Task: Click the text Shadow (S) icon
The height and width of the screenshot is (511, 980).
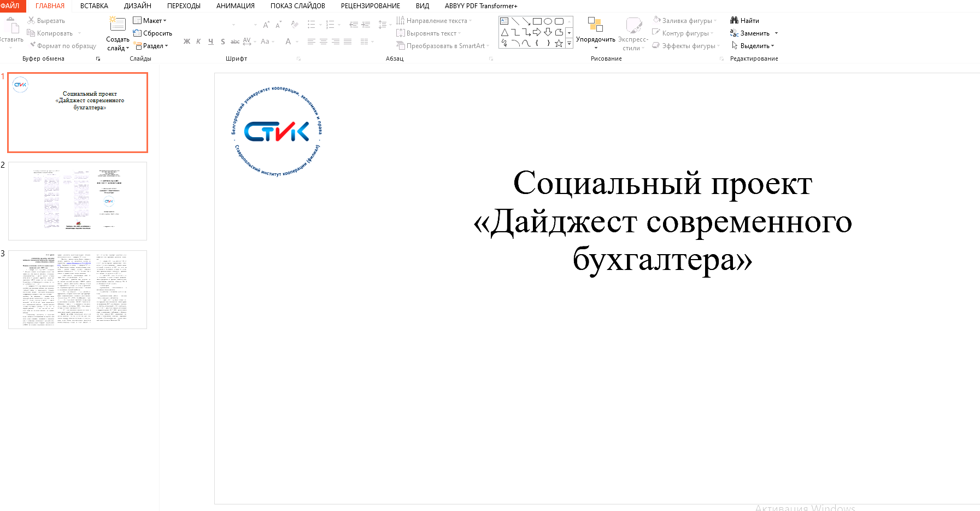Action: [x=222, y=42]
